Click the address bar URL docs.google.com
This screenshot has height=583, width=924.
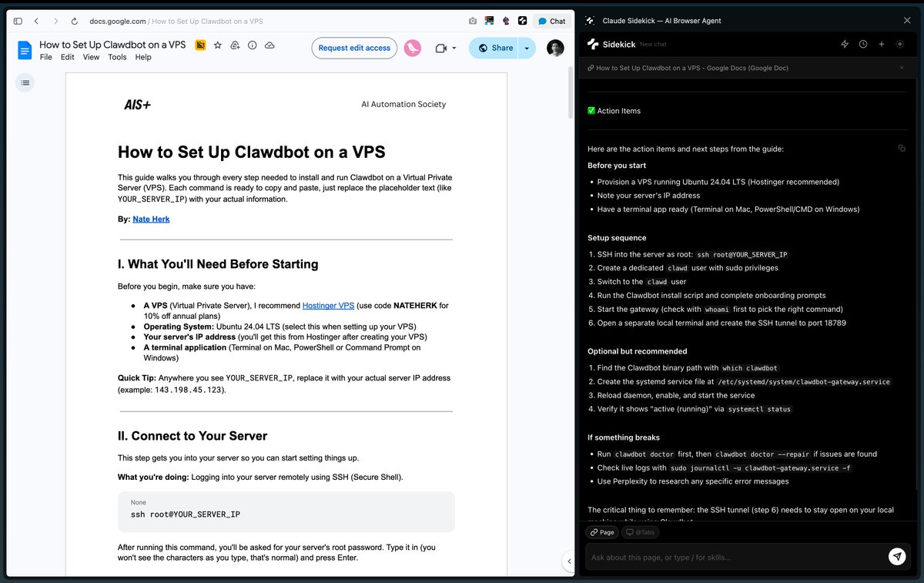118,22
